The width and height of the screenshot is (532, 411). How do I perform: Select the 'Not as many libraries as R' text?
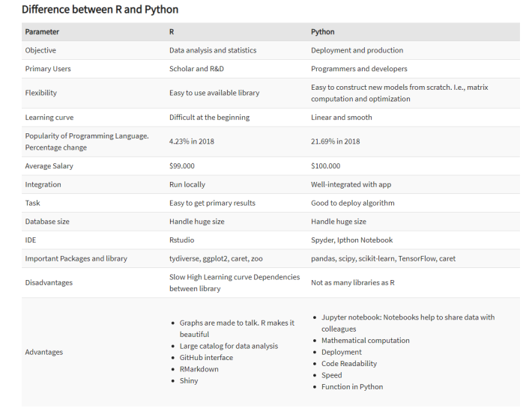click(352, 282)
